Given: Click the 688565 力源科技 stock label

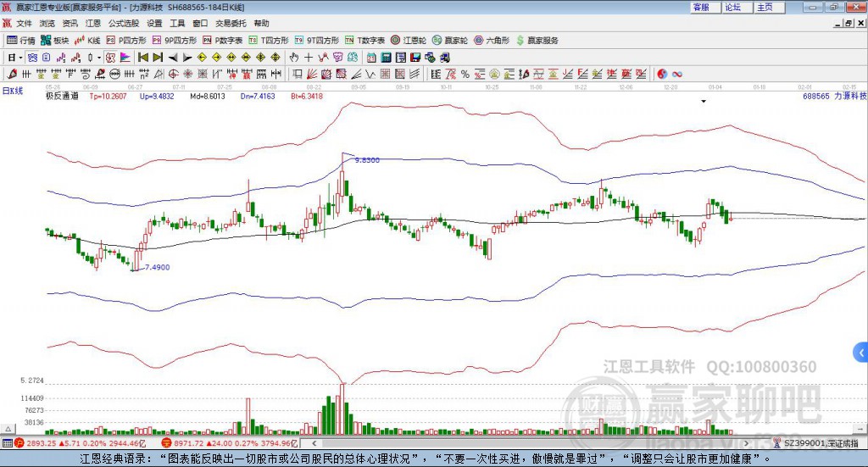Looking at the screenshot, I should (x=834, y=97).
